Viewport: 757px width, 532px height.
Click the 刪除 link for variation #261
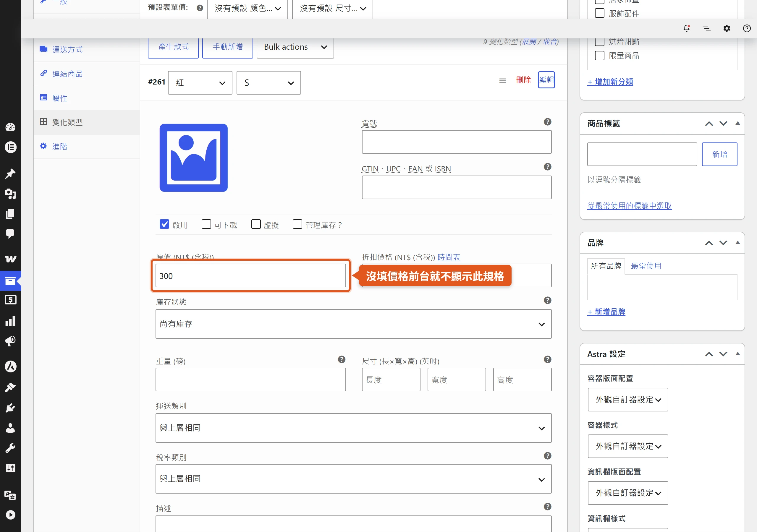(x=523, y=80)
